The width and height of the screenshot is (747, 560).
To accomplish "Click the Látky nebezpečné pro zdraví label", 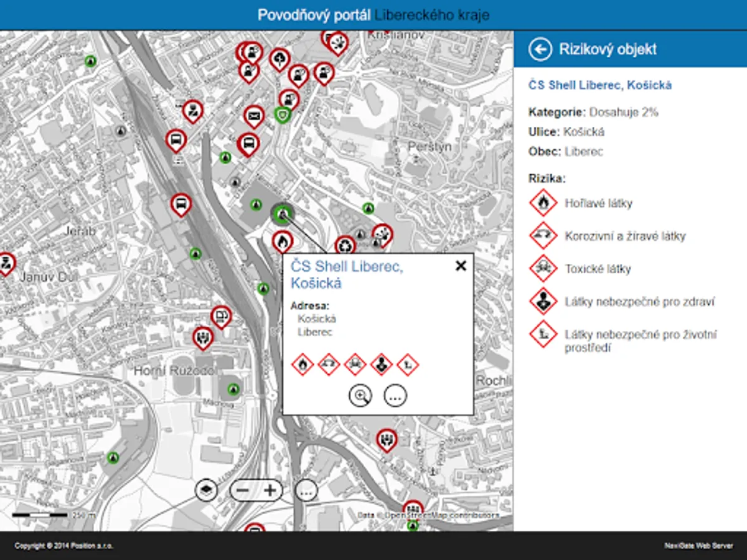I will pos(639,302).
